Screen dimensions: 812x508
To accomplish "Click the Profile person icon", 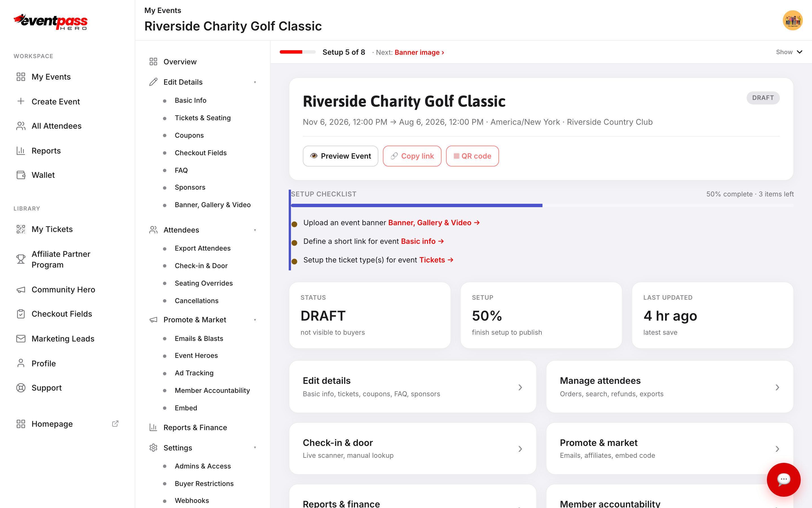I will [x=21, y=363].
